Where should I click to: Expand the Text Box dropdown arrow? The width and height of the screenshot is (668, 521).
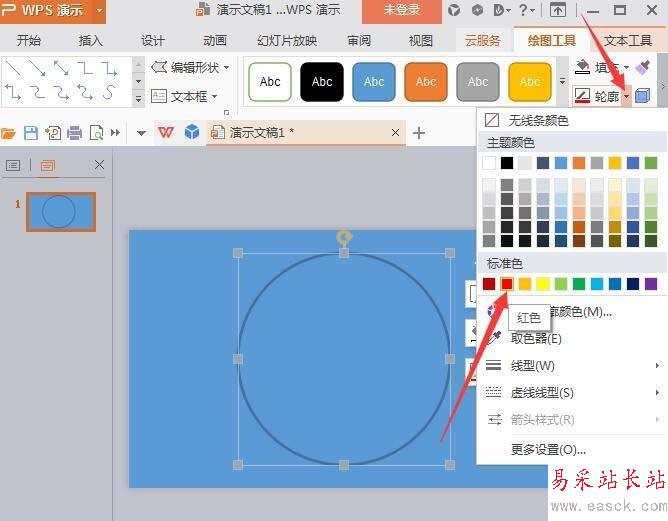pos(215,96)
